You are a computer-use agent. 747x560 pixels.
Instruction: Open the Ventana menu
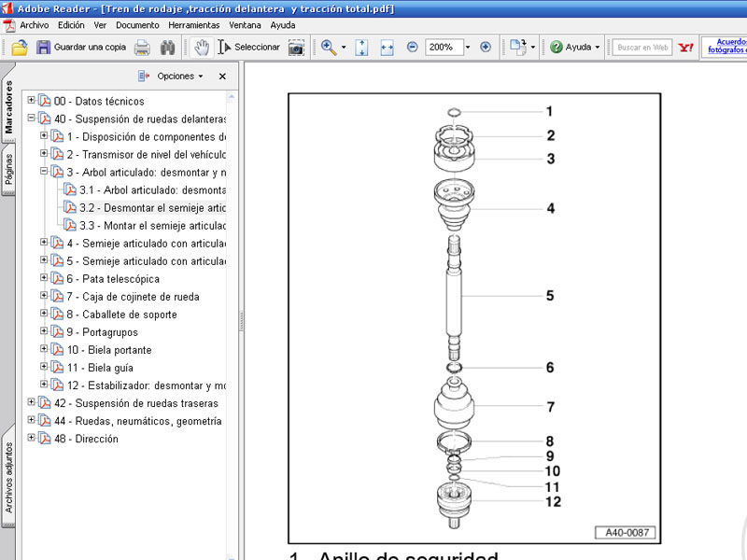click(x=245, y=25)
